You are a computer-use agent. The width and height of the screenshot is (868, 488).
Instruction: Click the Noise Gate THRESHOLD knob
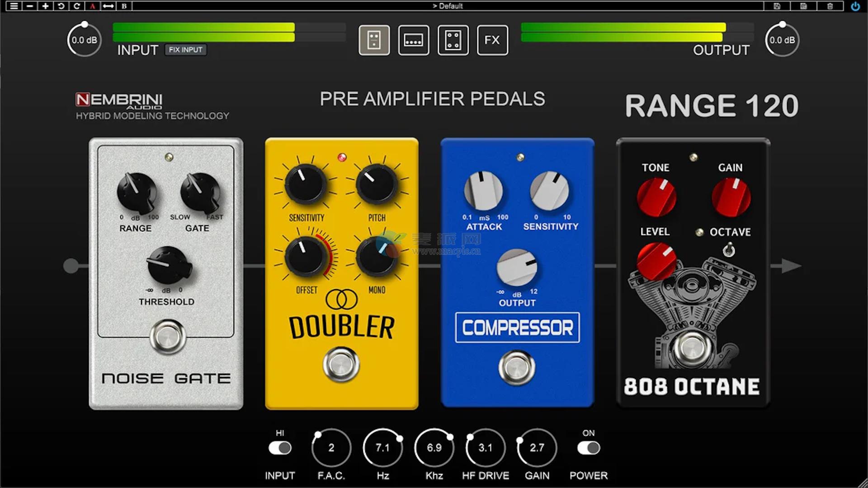pyautogui.click(x=167, y=265)
